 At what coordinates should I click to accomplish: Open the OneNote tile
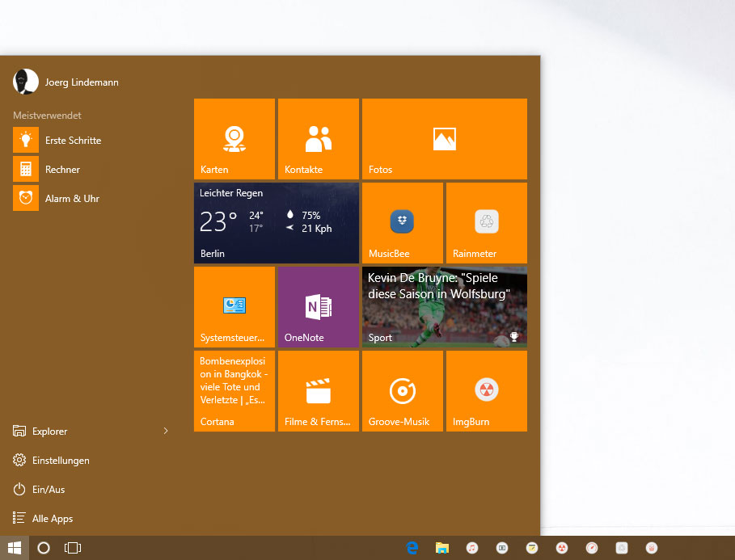(319, 307)
